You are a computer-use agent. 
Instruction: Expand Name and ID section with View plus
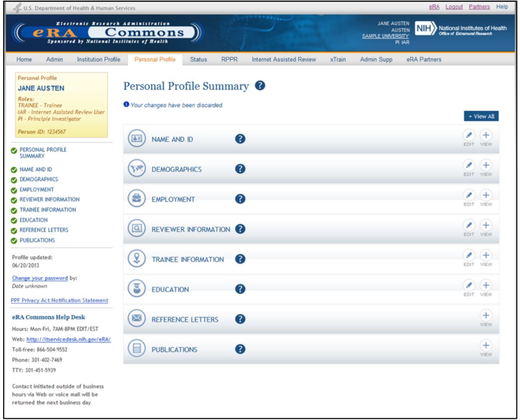point(486,135)
